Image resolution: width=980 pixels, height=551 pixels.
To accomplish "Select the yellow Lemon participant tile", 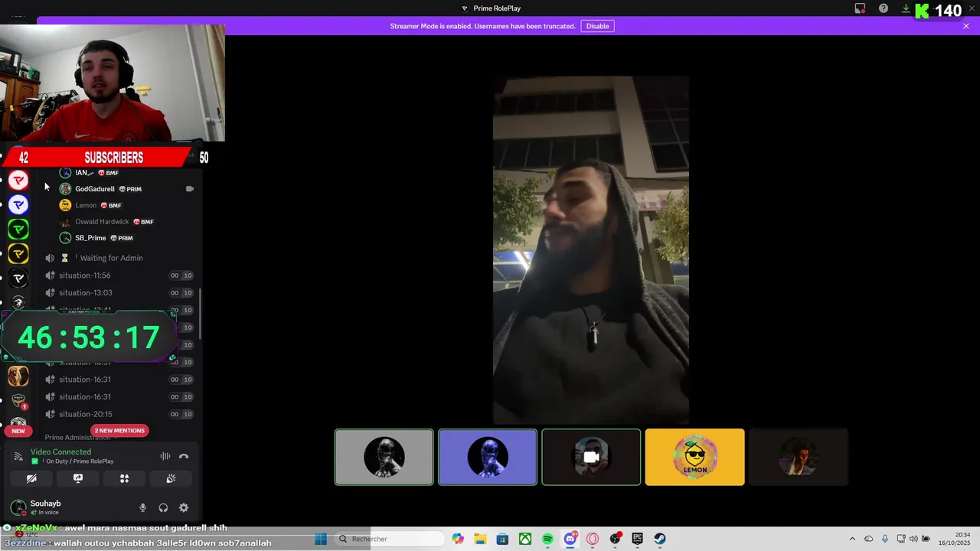I will coord(694,457).
